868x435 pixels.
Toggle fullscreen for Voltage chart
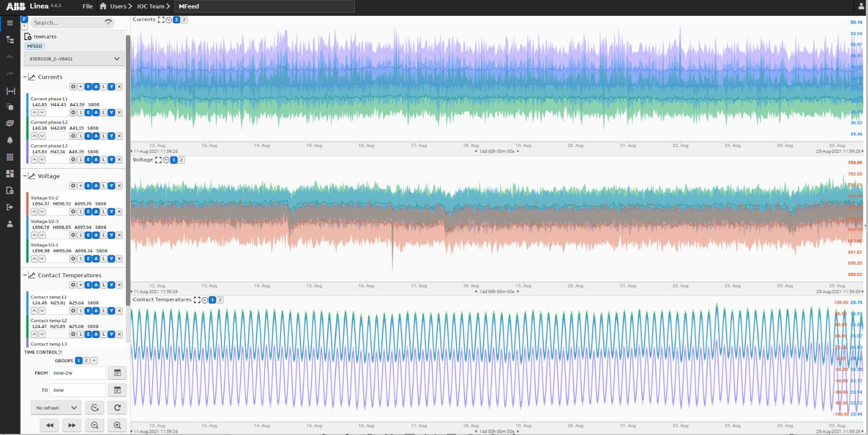(158, 160)
